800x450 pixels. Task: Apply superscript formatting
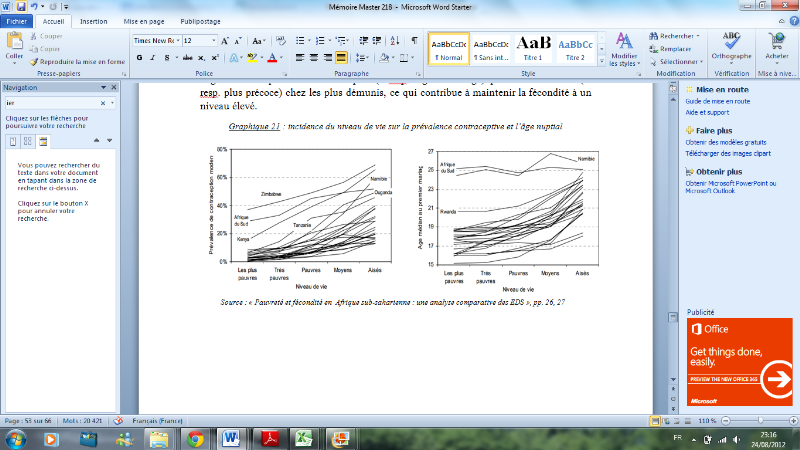tap(215, 58)
